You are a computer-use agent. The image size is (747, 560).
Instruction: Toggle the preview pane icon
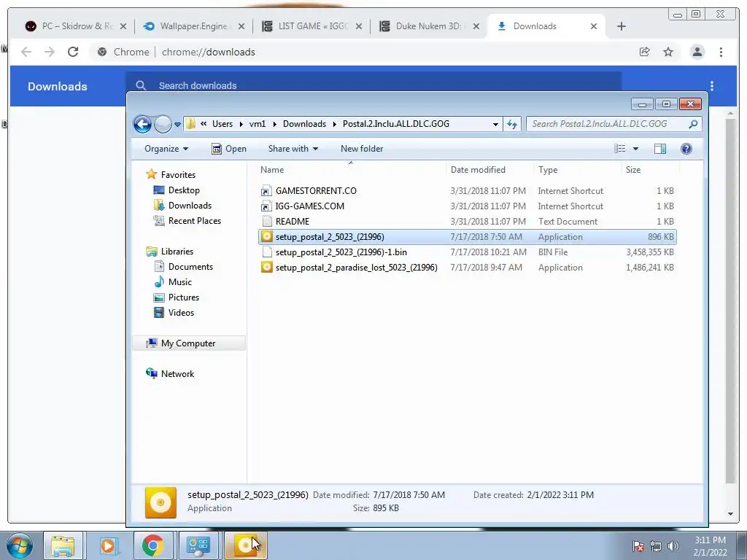coord(659,149)
